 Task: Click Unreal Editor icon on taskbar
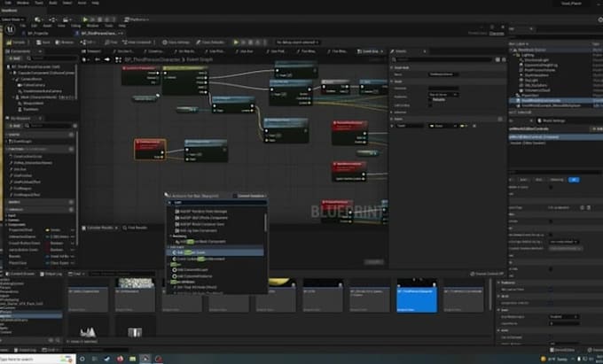(x=145, y=359)
